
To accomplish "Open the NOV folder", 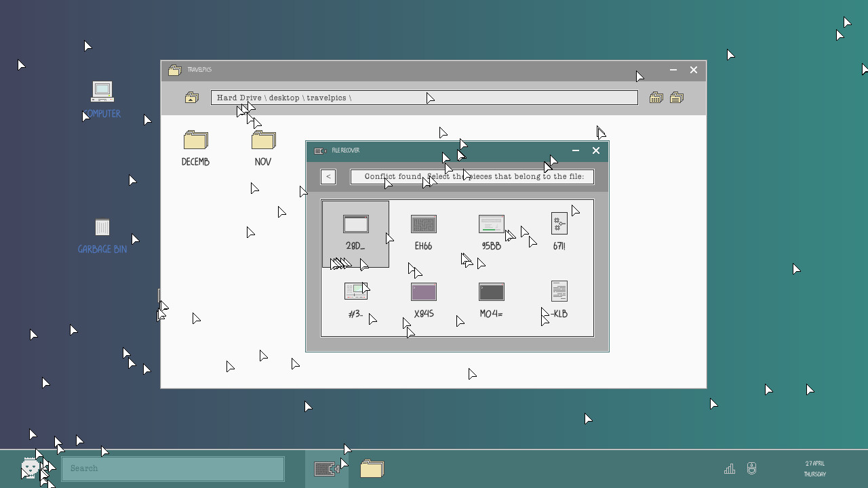I will [x=263, y=148].
